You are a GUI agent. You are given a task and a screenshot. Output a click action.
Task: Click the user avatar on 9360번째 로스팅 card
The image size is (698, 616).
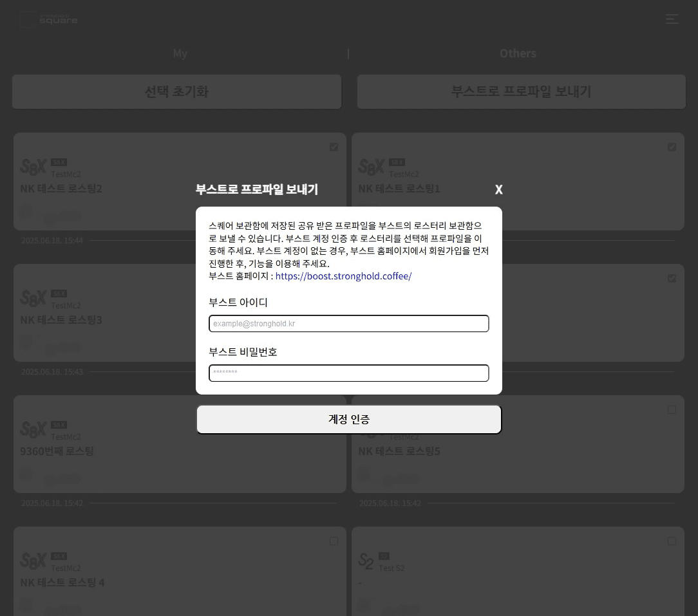pos(26,474)
